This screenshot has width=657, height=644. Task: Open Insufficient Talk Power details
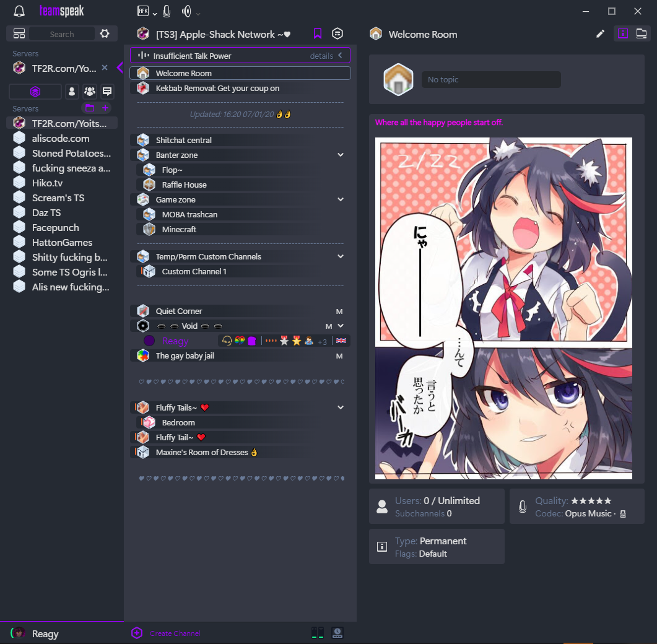pos(321,56)
